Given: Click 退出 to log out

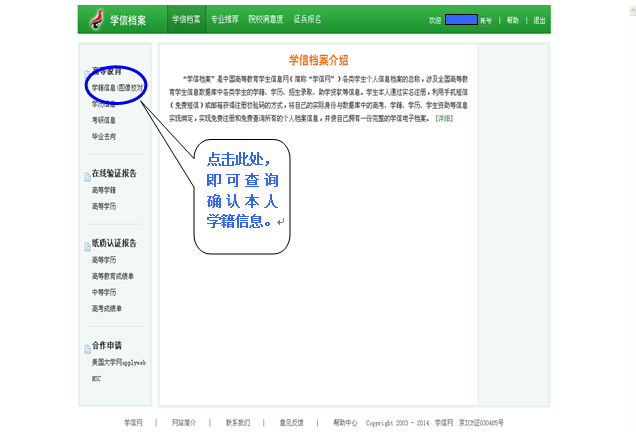Looking at the screenshot, I should coord(539,20).
